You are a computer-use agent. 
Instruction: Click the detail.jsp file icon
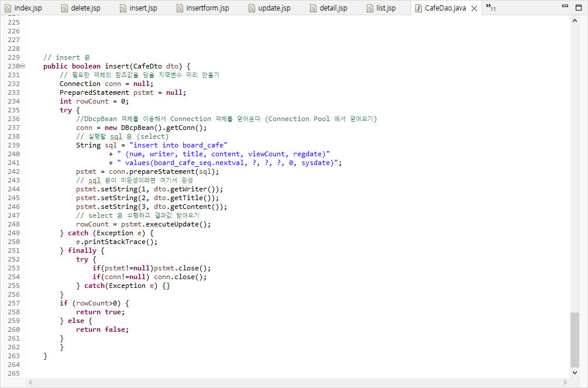coord(313,8)
